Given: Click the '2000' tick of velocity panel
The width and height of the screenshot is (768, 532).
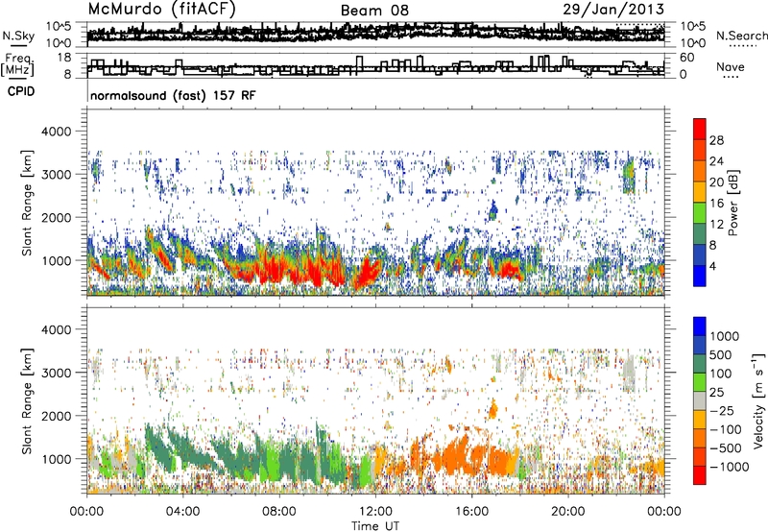Looking at the screenshot, I should click(x=59, y=416).
